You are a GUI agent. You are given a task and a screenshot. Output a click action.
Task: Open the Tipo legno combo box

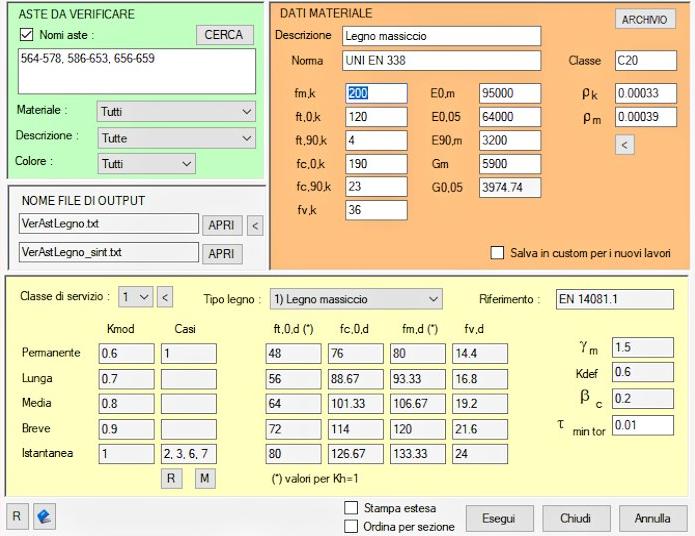356,299
